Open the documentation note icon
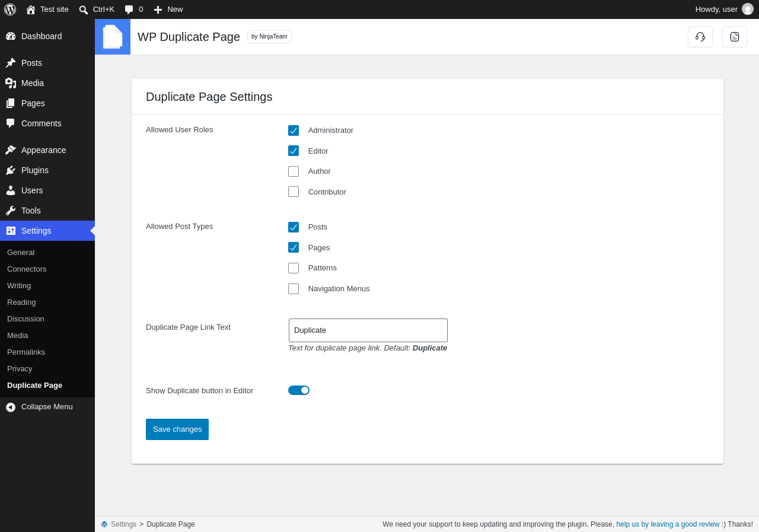 (x=735, y=37)
